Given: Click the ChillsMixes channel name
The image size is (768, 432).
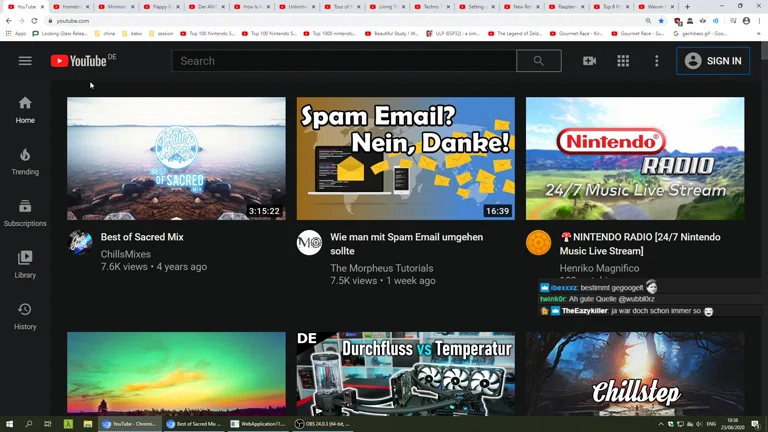Looking at the screenshot, I should [125, 254].
